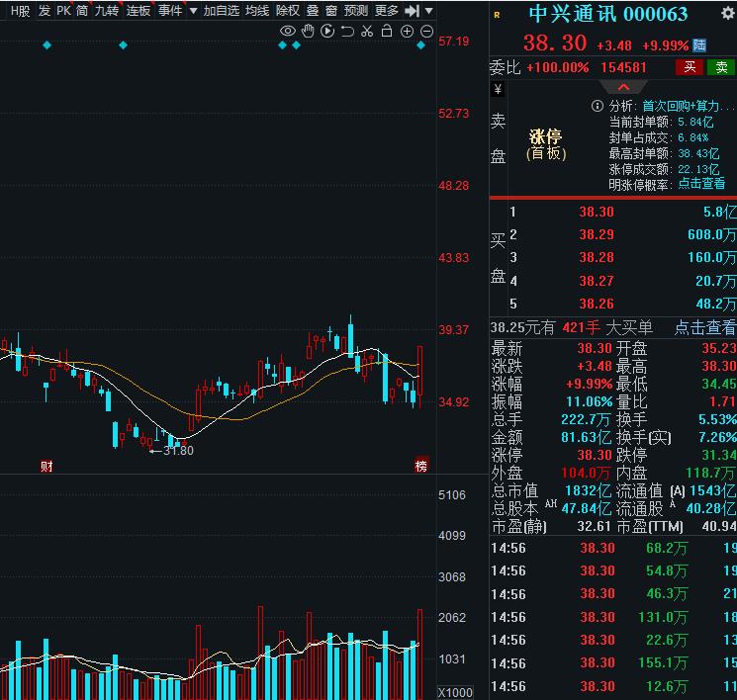Image resolution: width=737 pixels, height=700 pixels.
Task: Open the PK comparison tool
Action: pos(63,11)
